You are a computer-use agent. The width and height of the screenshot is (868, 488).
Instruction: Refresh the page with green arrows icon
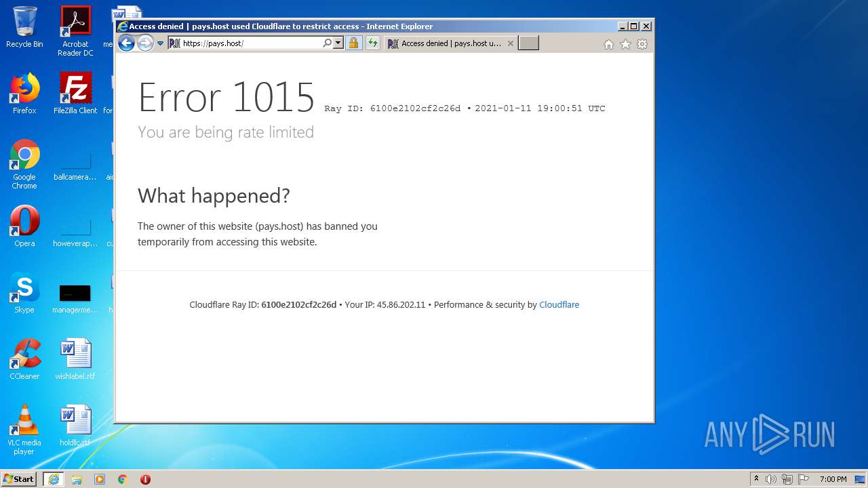(372, 43)
